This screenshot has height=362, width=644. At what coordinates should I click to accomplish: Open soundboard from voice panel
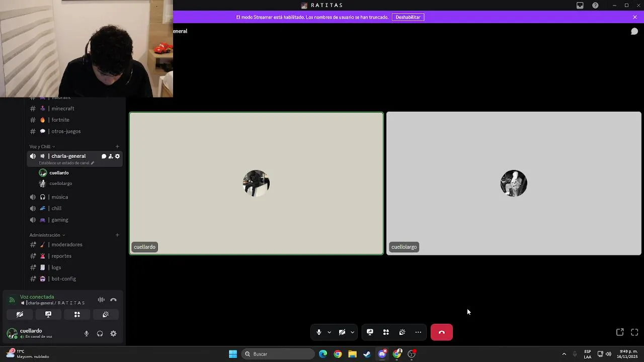click(106, 314)
